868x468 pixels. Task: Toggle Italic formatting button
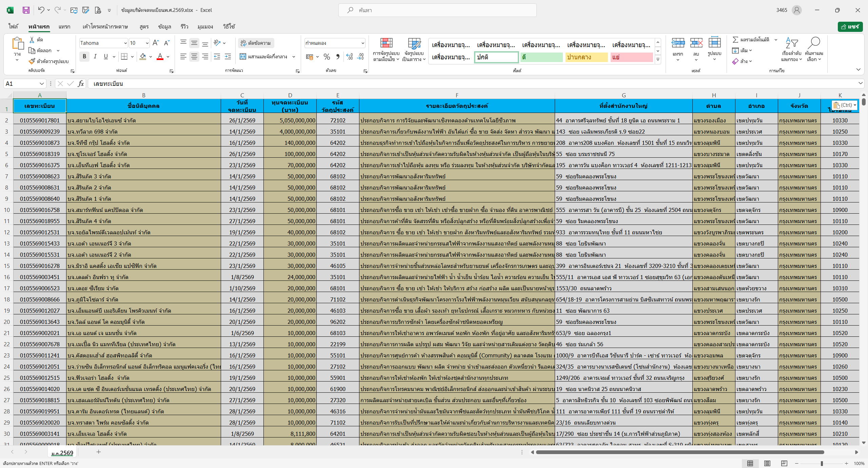95,57
